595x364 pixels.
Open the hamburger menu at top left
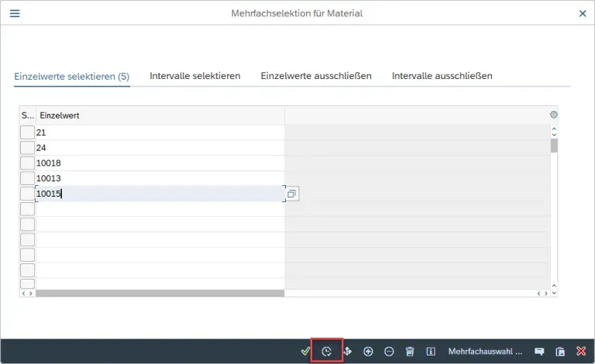[x=14, y=13]
